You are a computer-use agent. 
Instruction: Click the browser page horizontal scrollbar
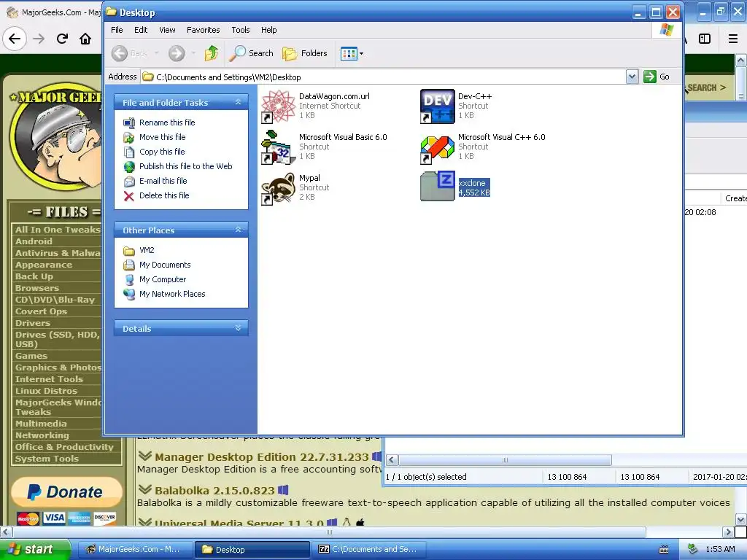pos(329,532)
